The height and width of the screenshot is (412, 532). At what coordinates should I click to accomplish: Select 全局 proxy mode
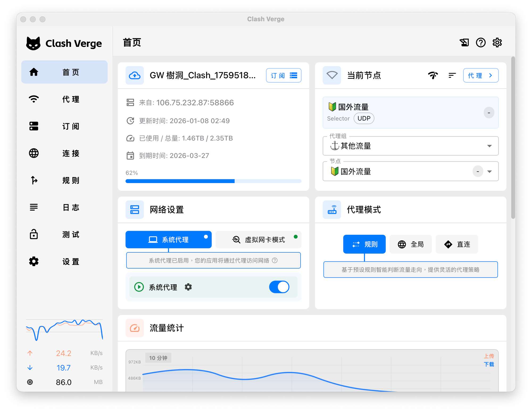tap(410, 244)
